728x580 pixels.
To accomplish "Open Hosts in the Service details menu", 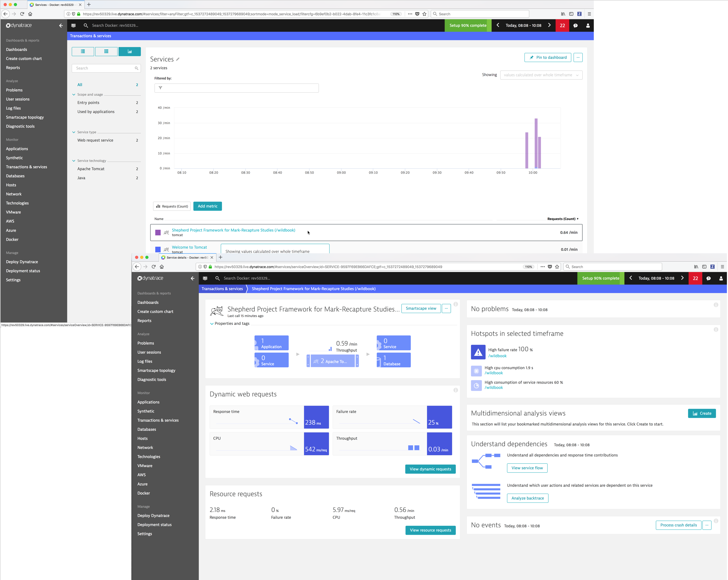I will 142,439.
